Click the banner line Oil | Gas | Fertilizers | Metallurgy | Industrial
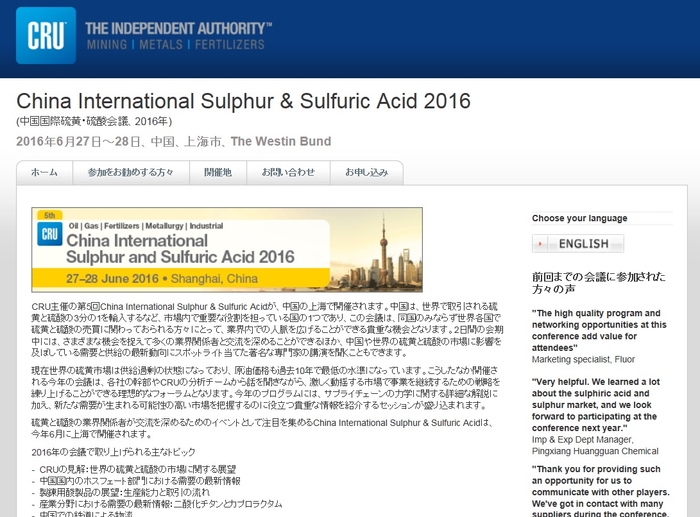 click(x=146, y=226)
